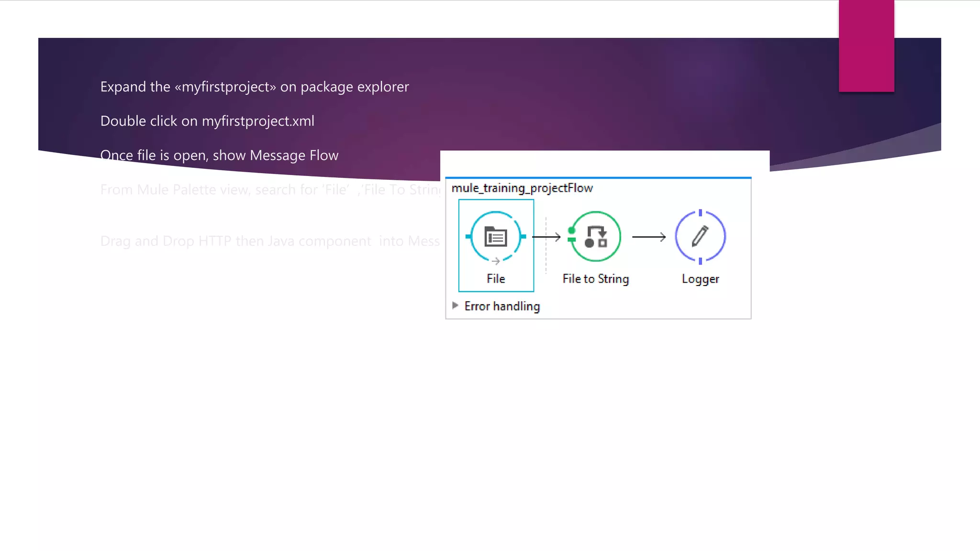The width and height of the screenshot is (980, 551).
Task: Click arrow pointing to Logger
Action: (x=649, y=237)
